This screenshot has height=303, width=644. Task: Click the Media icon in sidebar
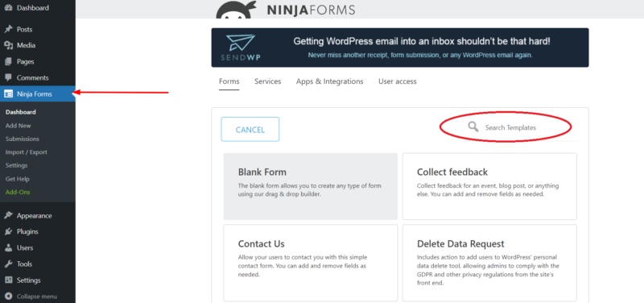coord(8,45)
